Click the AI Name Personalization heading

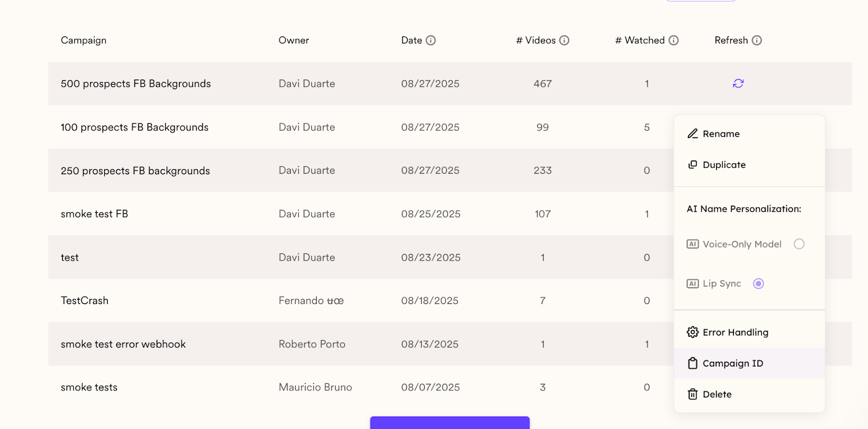pos(744,209)
